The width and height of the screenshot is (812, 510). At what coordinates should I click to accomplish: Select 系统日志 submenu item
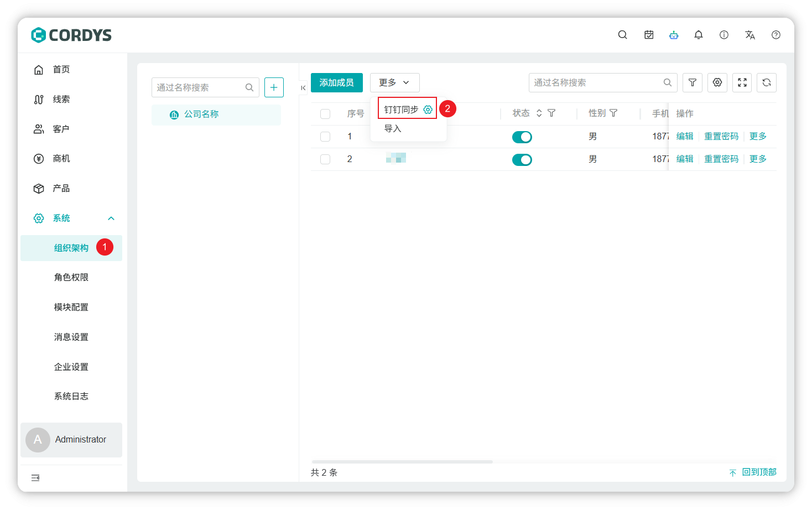coord(71,396)
